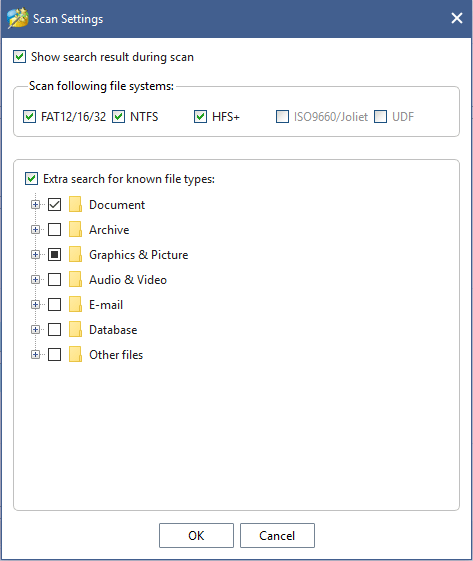Click the Archive folder icon
The height and width of the screenshot is (561, 473).
(x=75, y=229)
